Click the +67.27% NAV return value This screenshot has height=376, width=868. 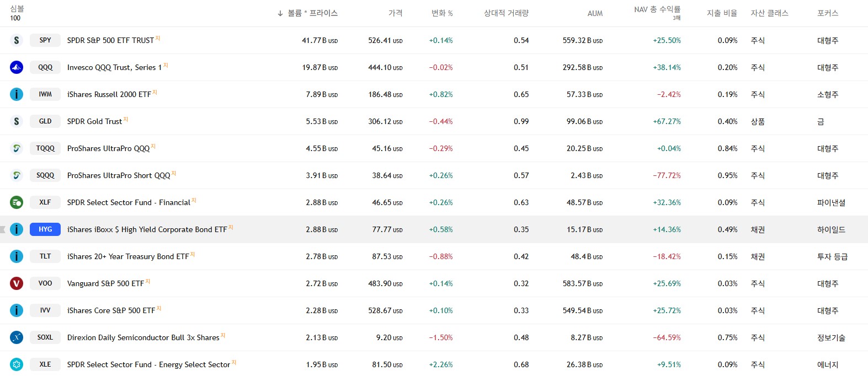pos(667,121)
